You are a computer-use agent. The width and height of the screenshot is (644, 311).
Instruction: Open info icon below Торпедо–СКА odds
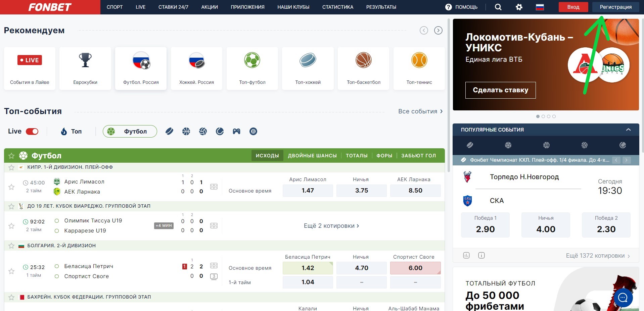click(481, 256)
